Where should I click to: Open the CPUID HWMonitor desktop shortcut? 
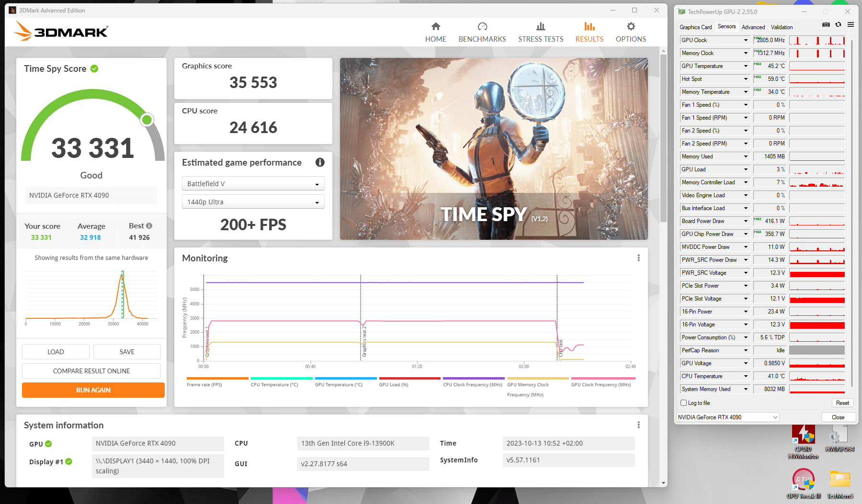[803, 441]
